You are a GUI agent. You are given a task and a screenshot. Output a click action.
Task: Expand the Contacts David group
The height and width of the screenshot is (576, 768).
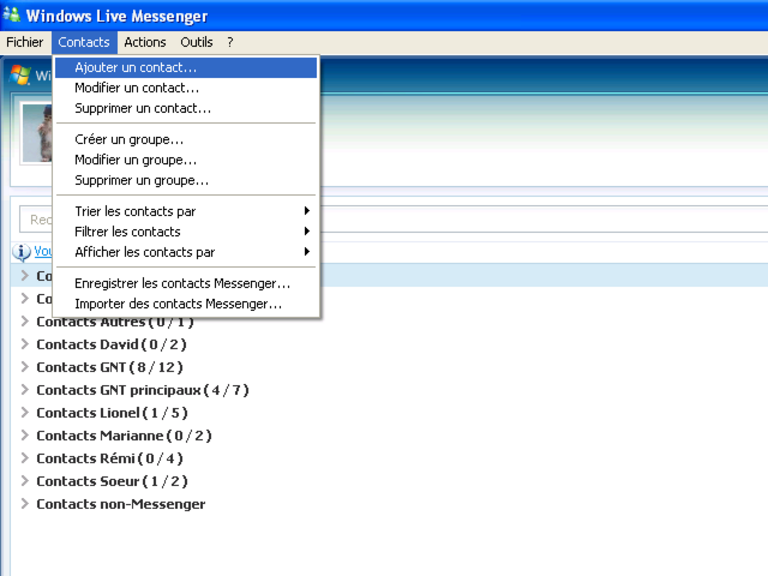24,344
